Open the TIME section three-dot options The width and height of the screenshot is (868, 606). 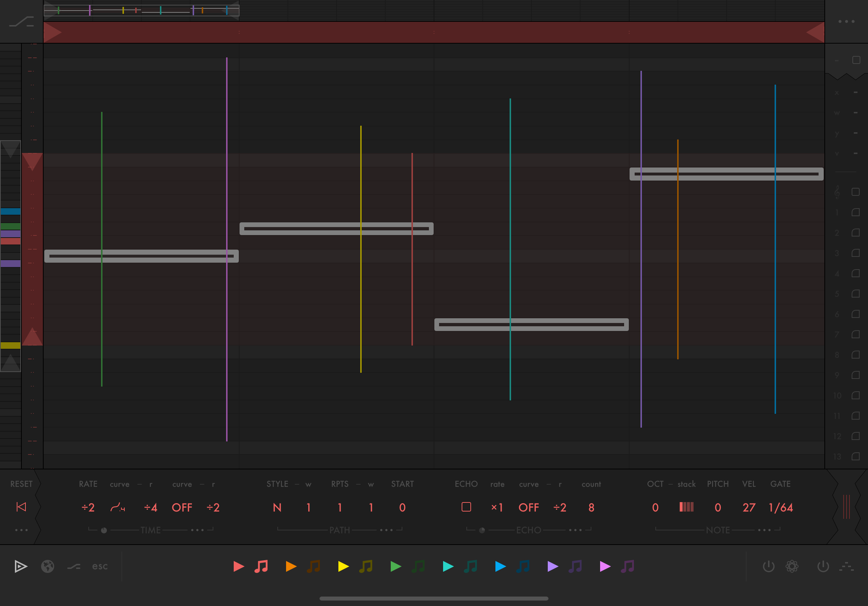pyautogui.click(x=197, y=530)
